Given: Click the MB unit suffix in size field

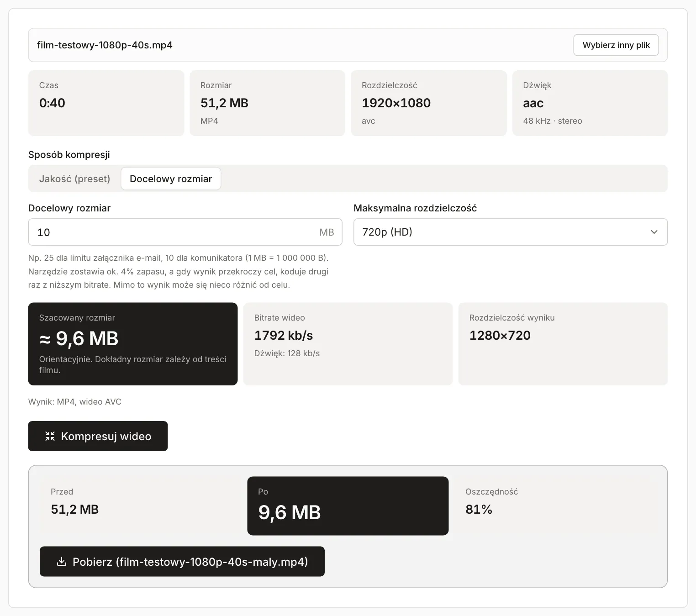Looking at the screenshot, I should [x=327, y=232].
